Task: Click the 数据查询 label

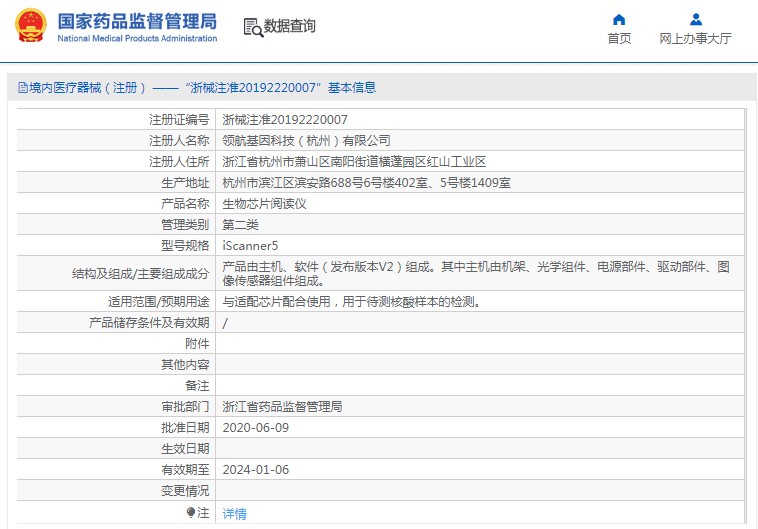Action: click(x=289, y=26)
